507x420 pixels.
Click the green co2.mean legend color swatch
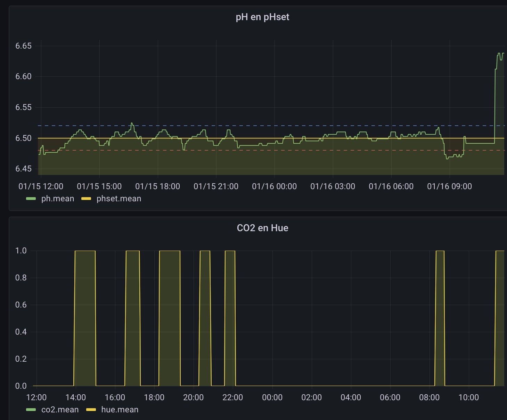pos(31,410)
